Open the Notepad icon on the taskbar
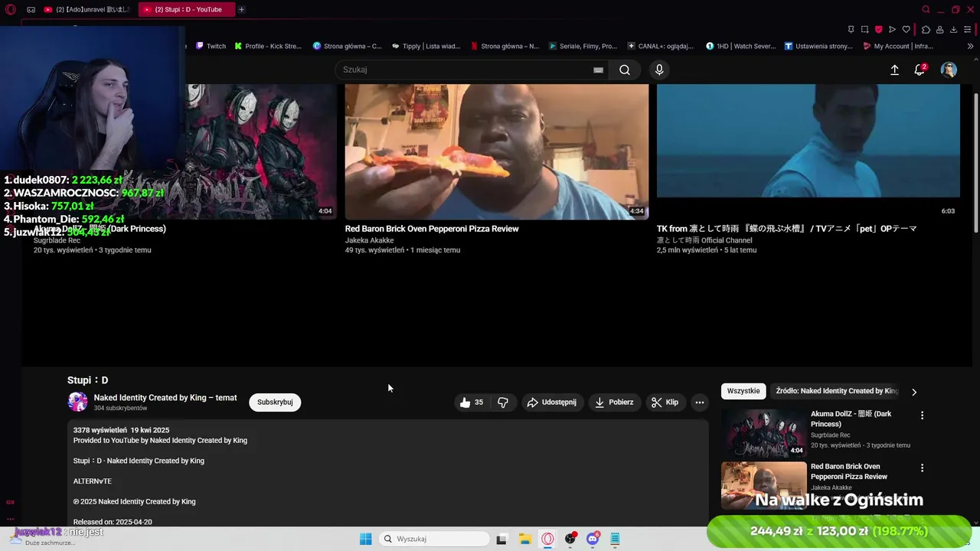Screen dimensions: 980x551 615,539
